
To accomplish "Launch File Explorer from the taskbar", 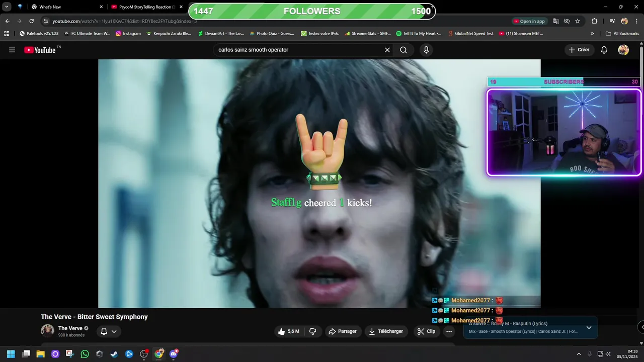I will click(41, 354).
